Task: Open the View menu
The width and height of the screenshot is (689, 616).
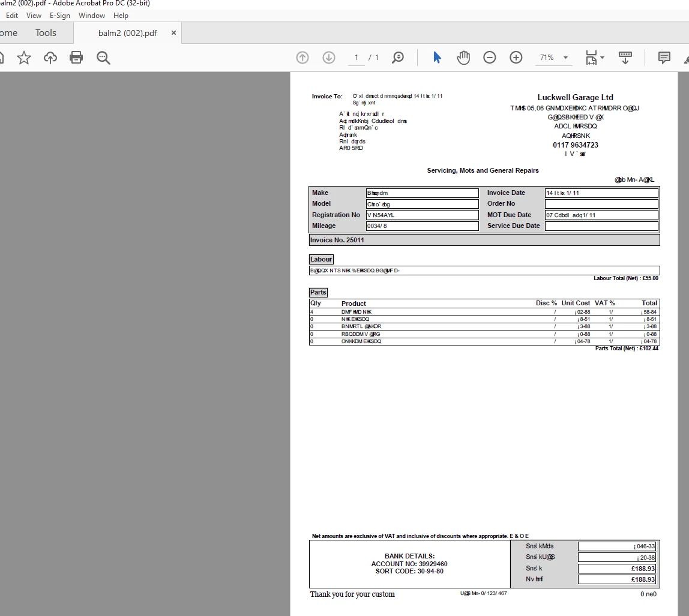Action: click(34, 16)
